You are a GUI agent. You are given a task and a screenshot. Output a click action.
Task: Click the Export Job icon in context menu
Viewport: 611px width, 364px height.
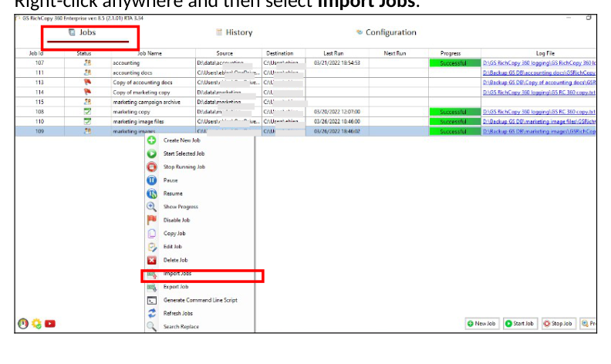[x=151, y=288]
